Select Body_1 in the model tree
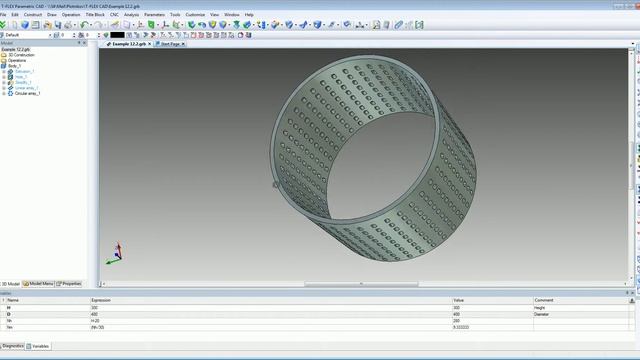Screen dimensions: 640x360 [14, 66]
